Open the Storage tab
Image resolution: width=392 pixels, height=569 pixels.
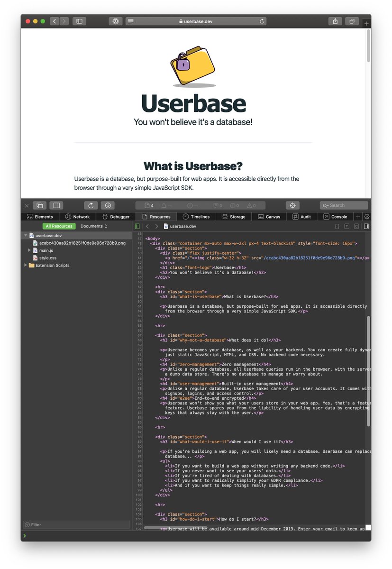(x=234, y=217)
